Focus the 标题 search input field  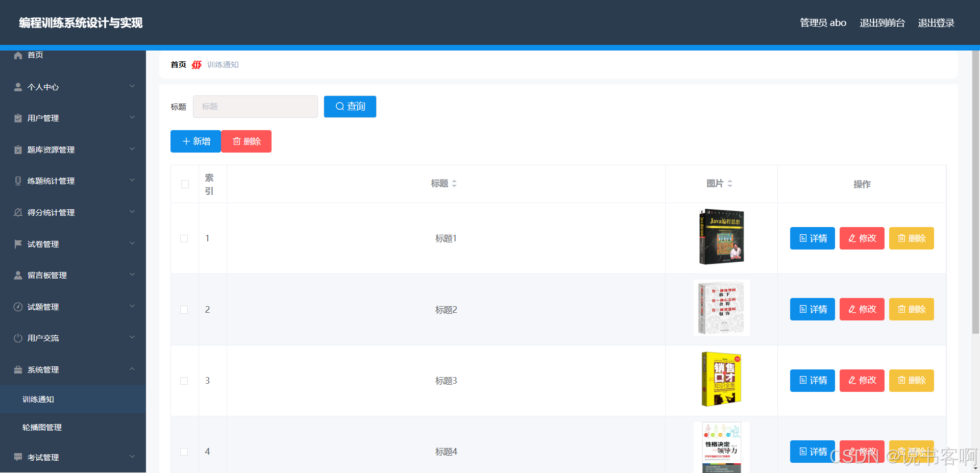pyautogui.click(x=255, y=107)
